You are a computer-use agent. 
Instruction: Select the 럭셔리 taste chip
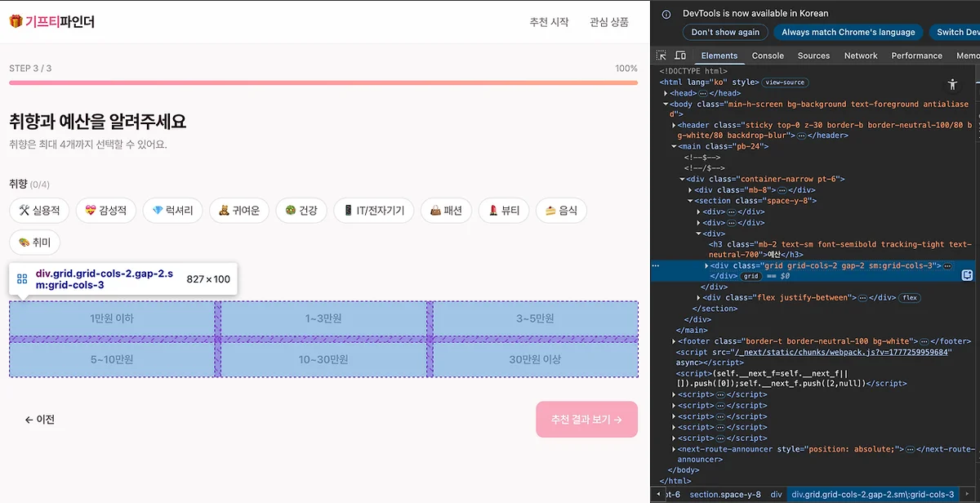tap(172, 211)
